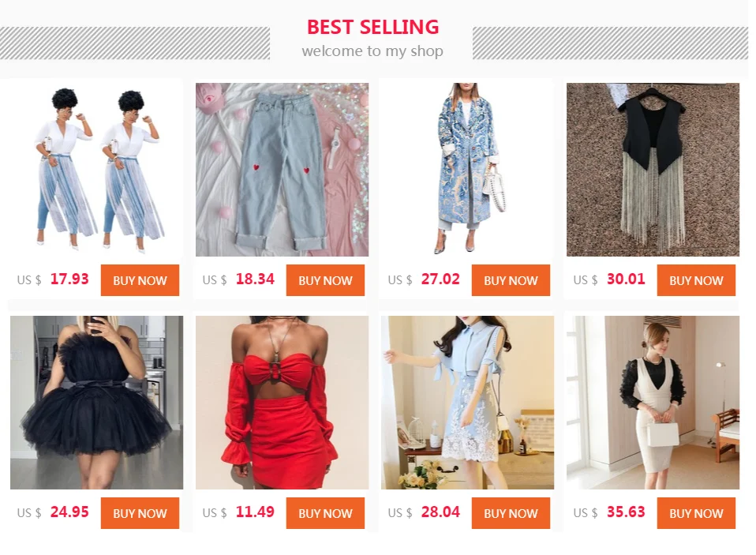Click the price 11.49 text
Viewport: 756px width, 555px height.
255,512
